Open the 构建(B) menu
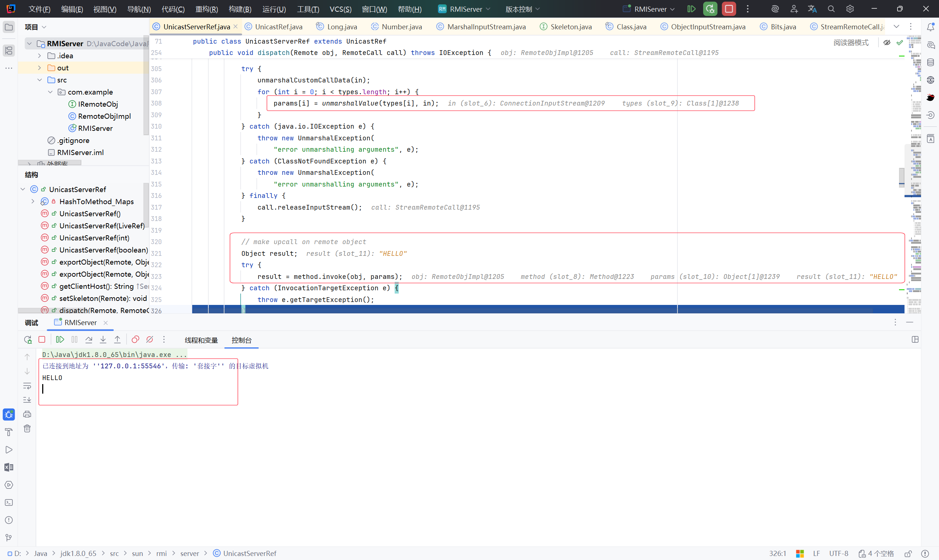Image resolution: width=939 pixels, height=560 pixels. point(240,9)
